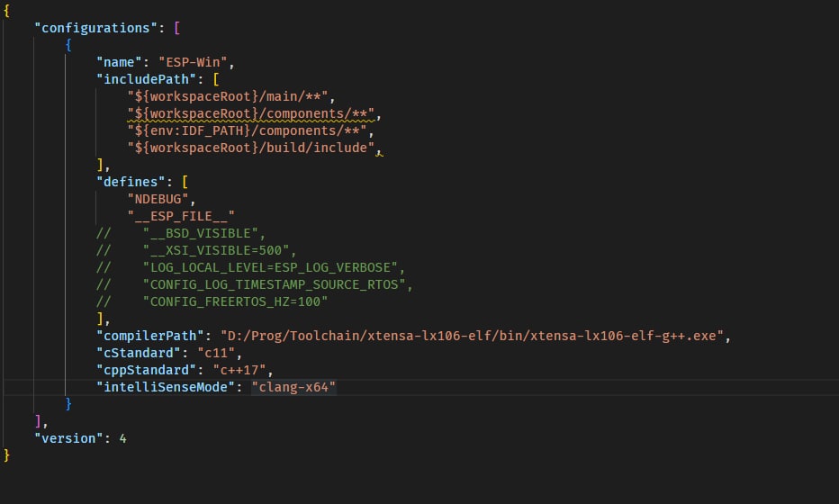Click the "NDEBUG" define

click(158, 199)
